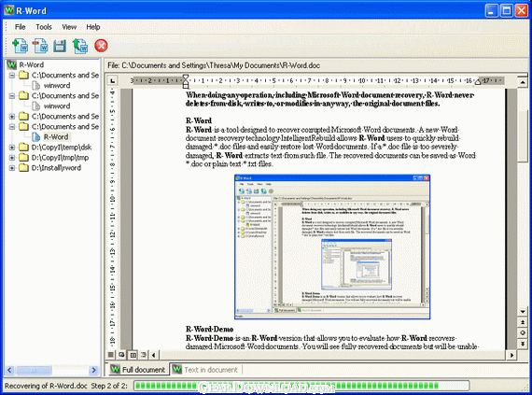Screen dimensions: 532x395
Task: Click the recovery progress bar
Action: pyautogui.click(x=301, y=386)
